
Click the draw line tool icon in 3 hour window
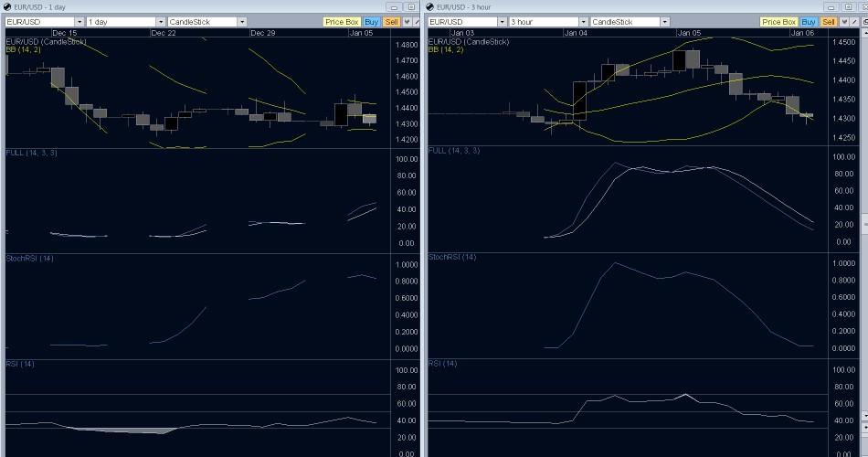click(853, 22)
